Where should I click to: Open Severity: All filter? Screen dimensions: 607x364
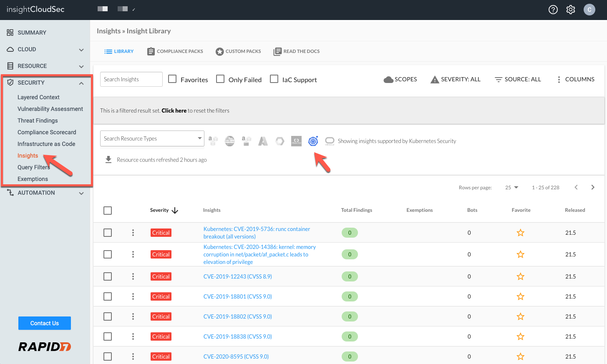[x=456, y=79]
